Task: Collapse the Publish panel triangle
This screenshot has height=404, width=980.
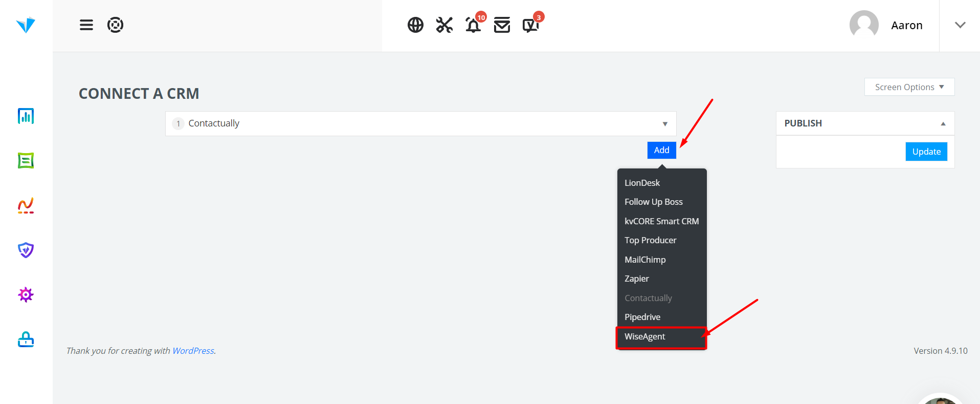Action: pyautogui.click(x=943, y=123)
